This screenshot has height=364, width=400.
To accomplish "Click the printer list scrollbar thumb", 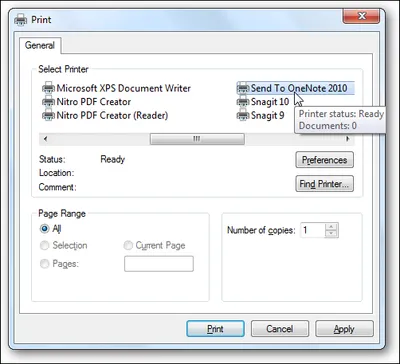I will pyautogui.click(x=197, y=139).
